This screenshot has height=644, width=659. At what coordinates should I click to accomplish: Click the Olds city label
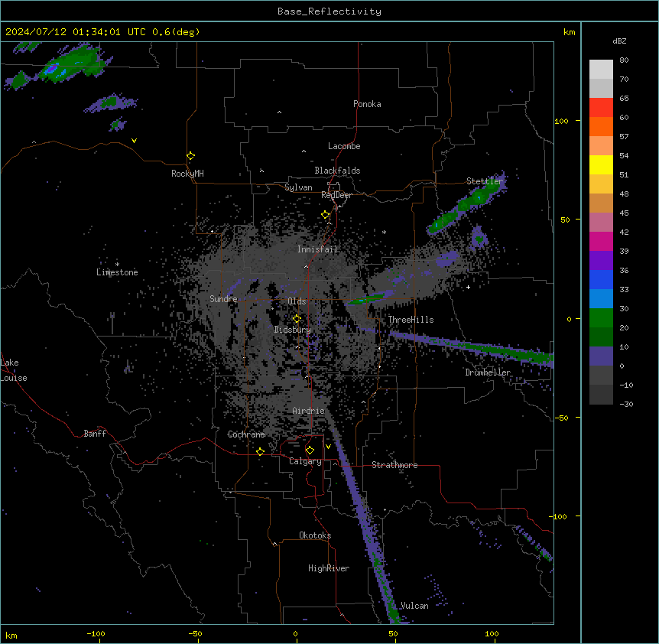coord(297,301)
